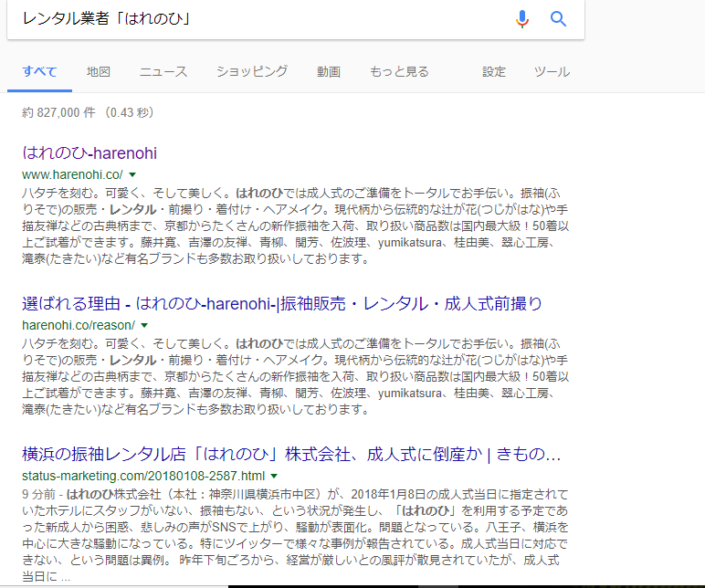Screen dimensions: 705x588
Task: Click the 9 分前 timestamp text
Action: tap(38, 495)
